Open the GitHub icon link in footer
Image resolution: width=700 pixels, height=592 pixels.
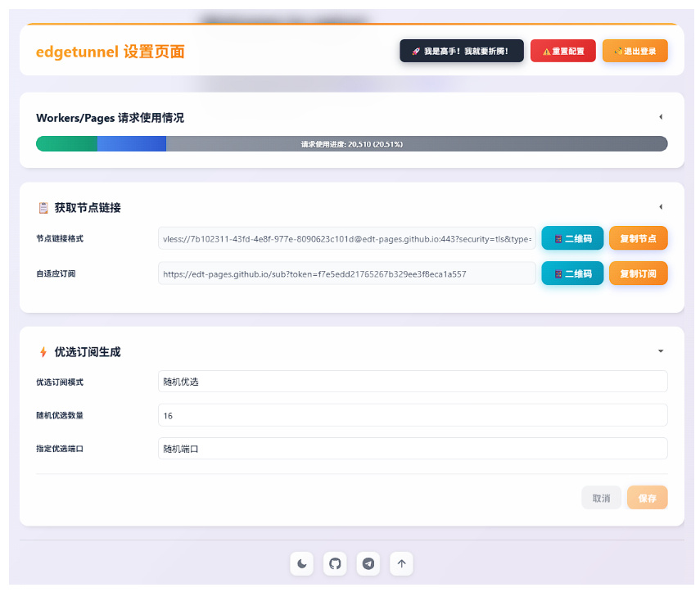point(335,564)
